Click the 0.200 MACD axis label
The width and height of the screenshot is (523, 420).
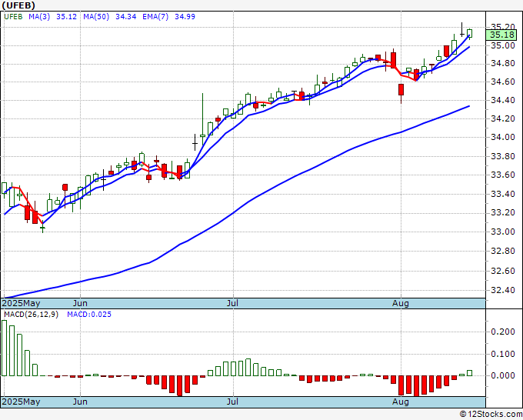click(503, 332)
